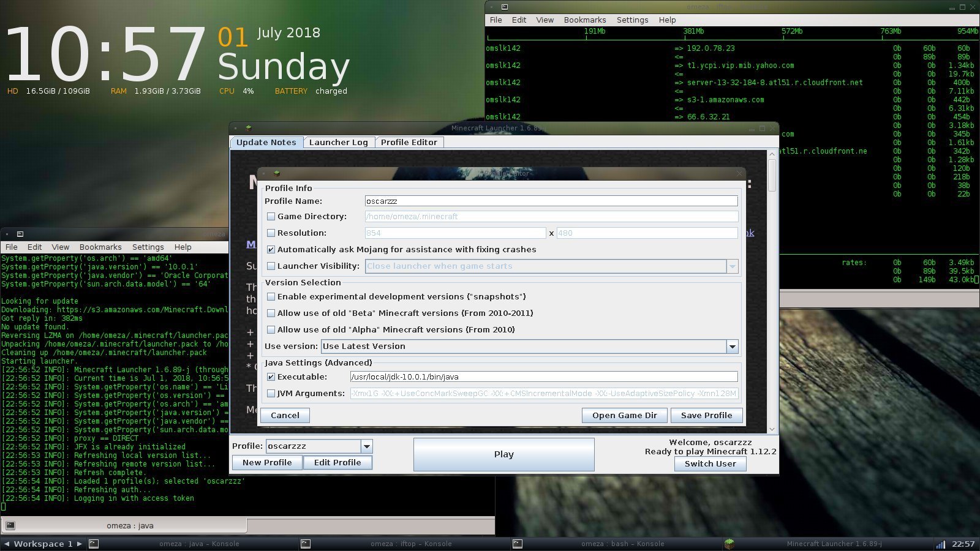Switch to the Update Notes tab
This screenshot has width=980, height=551.
pos(266,142)
